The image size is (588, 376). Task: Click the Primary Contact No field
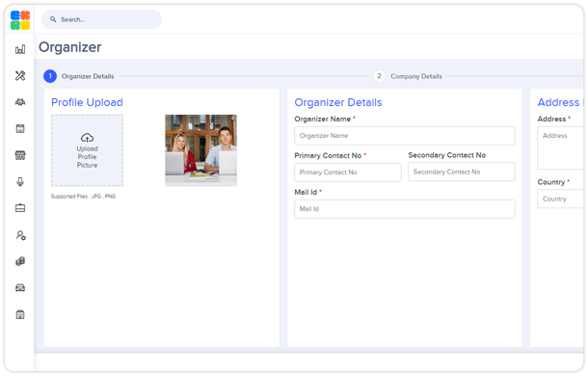click(x=348, y=173)
